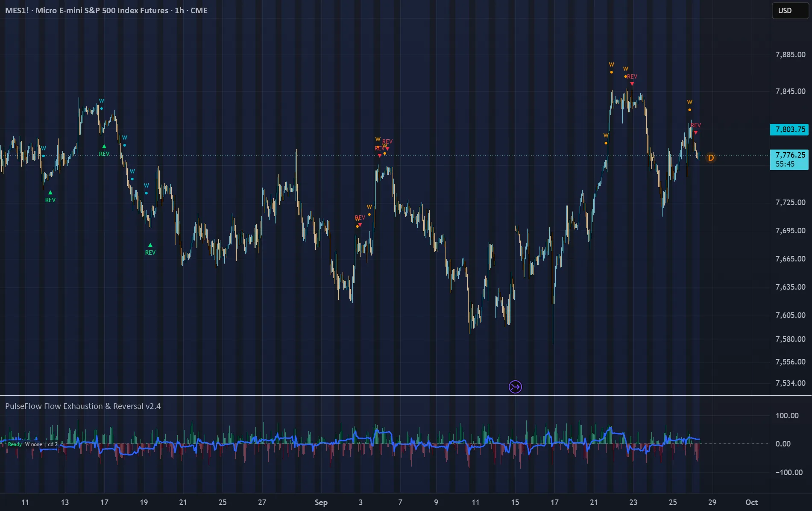Screen dimensions: 812x511
Task: Click the 7,580.00 value on the price scale
Action: [x=790, y=339]
